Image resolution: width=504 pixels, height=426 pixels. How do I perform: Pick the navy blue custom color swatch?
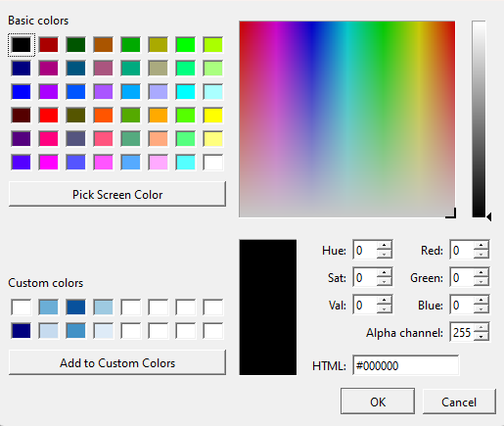click(x=22, y=331)
